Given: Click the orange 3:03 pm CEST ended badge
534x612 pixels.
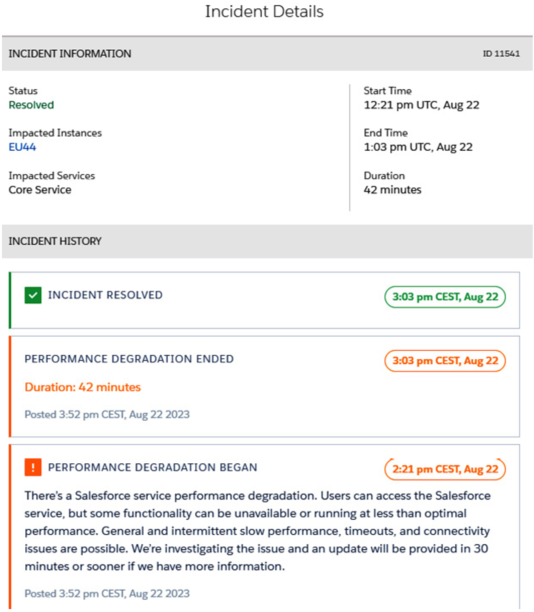Looking at the screenshot, I should pos(445,361).
